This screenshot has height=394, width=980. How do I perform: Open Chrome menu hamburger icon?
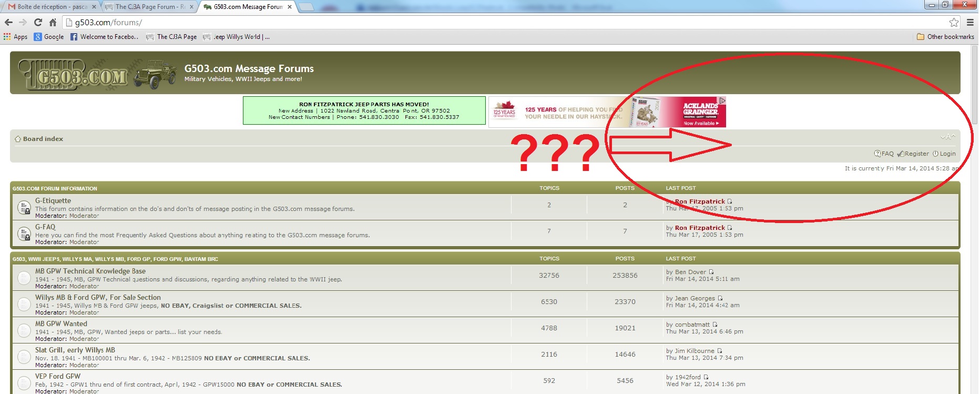pos(970,22)
